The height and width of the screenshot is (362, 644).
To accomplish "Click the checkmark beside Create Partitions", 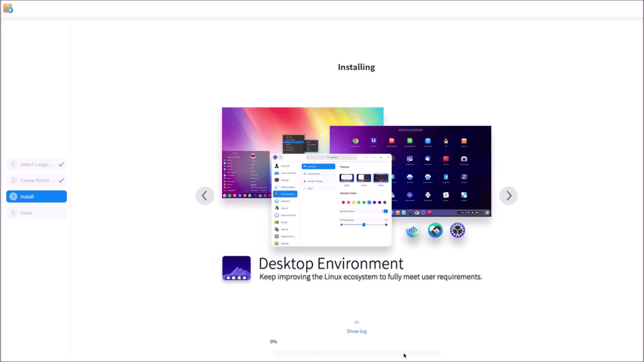I will 61,180.
